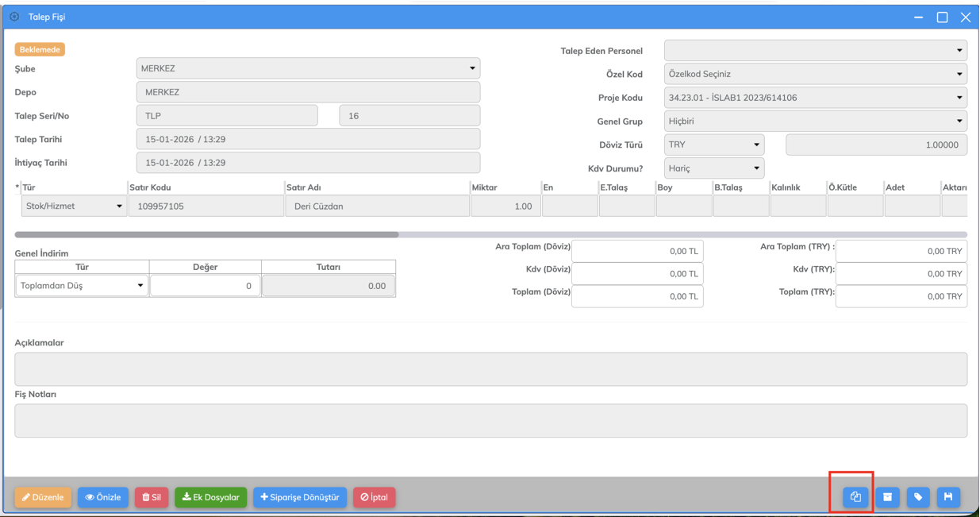
Task: Expand the Talep Eden Personel dropdown
Action: (x=815, y=51)
